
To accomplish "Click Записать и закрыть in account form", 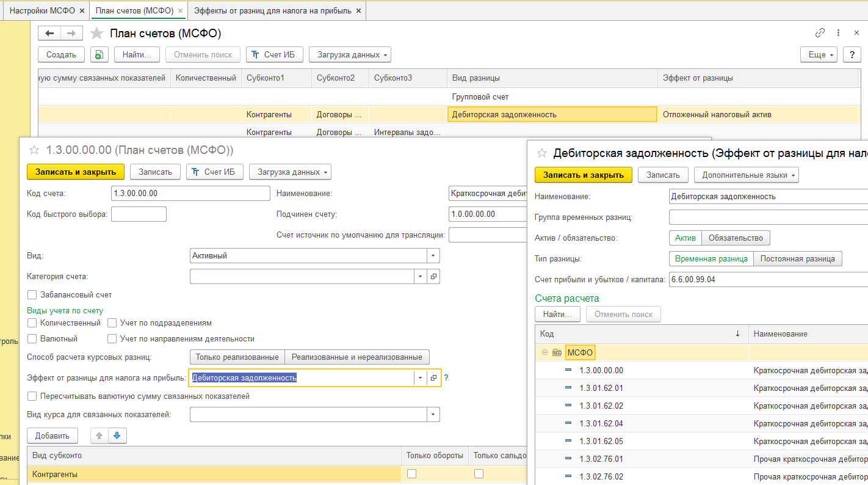I will pyautogui.click(x=76, y=172).
